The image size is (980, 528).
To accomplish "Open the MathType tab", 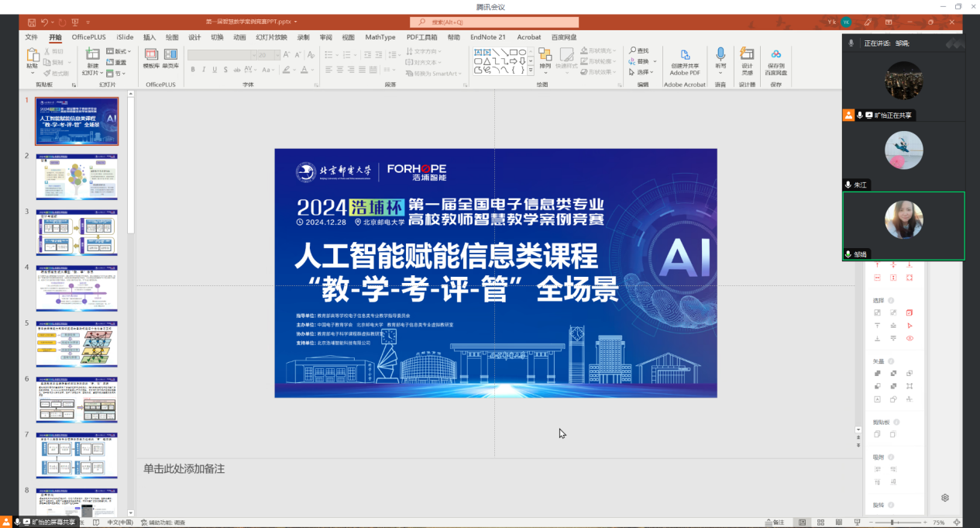I will click(x=380, y=36).
